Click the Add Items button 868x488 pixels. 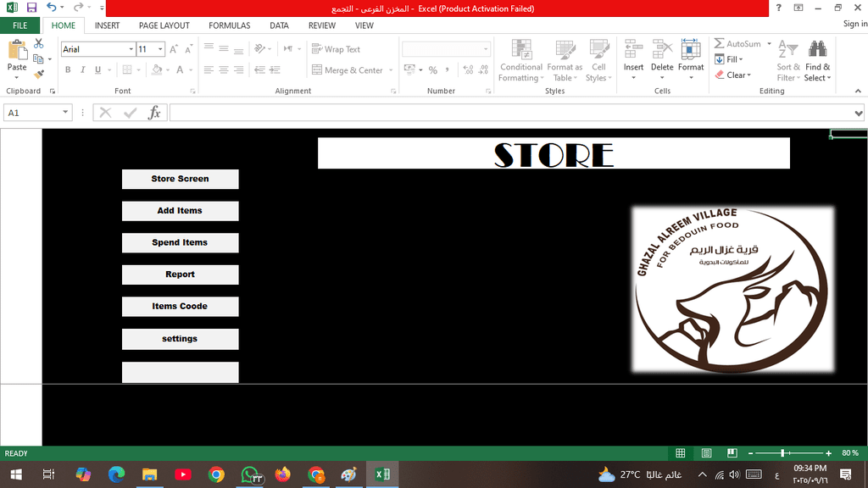(180, 211)
